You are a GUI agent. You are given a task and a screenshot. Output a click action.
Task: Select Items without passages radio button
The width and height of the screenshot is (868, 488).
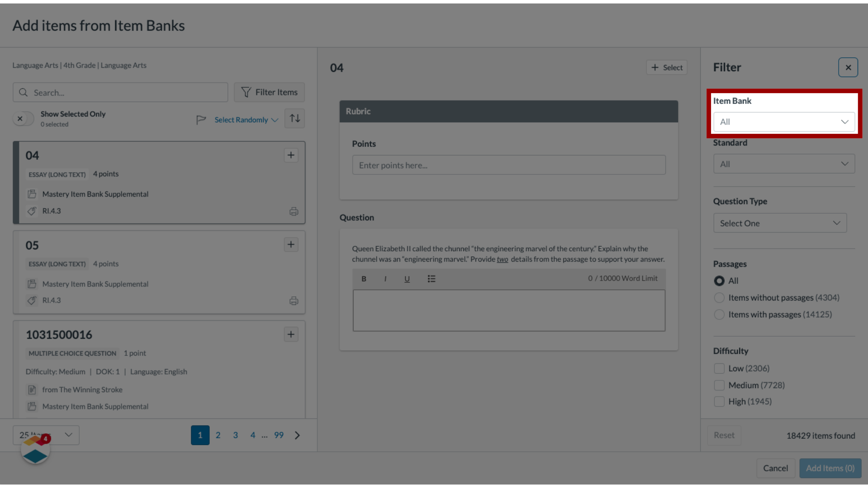719,297
